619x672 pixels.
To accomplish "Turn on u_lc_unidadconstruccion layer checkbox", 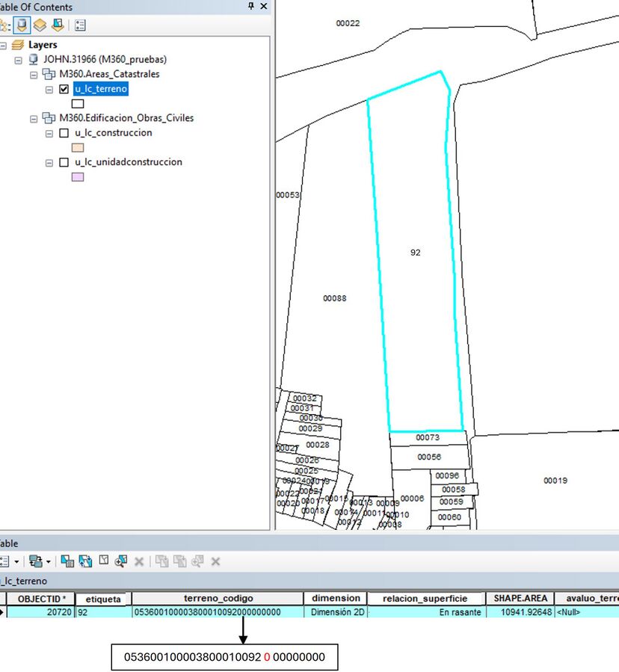I will (x=64, y=162).
